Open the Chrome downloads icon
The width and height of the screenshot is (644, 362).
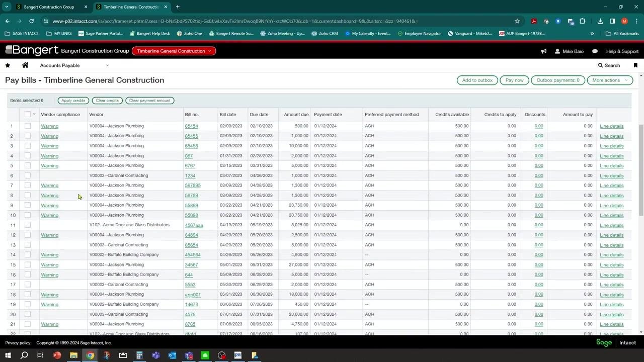tap(600, 21)
